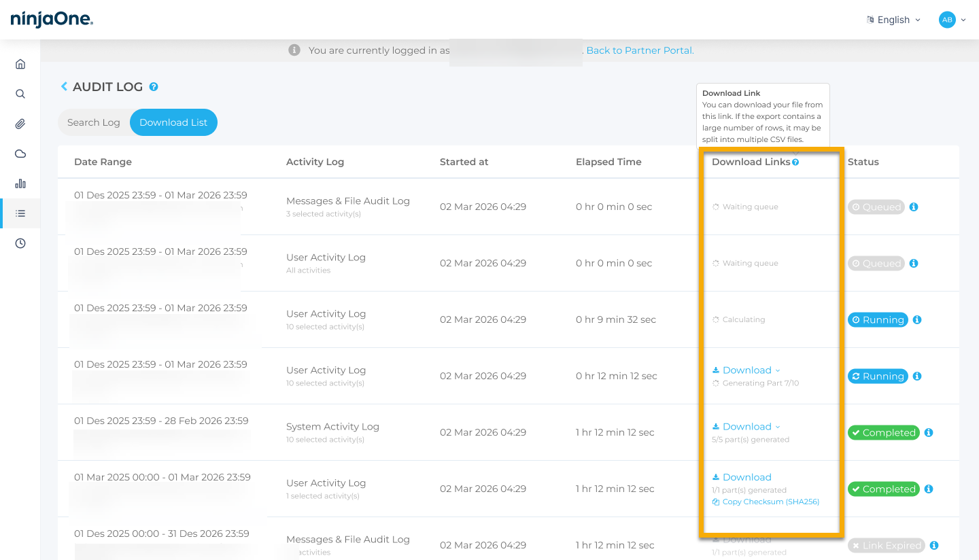The width and height of the screenshot is (979, 560).
Task: Open the clock history sidebar icon
Action: [x=20, y=243]
